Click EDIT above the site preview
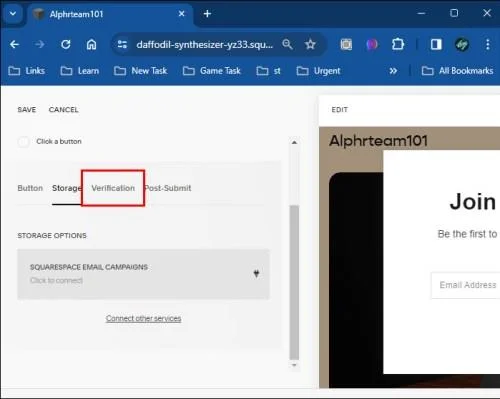The height and width of the screenshot is (399, 500). [x=339, y=110]
